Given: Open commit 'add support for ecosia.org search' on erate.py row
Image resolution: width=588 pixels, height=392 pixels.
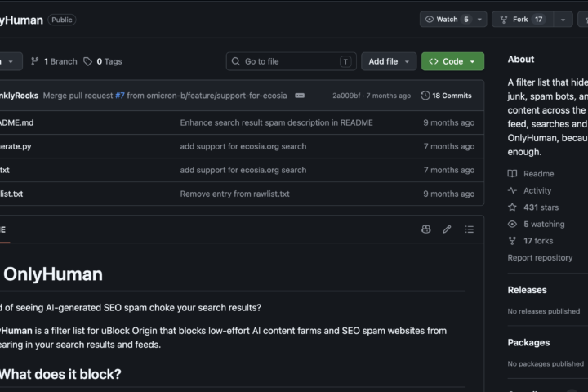Looking at the screenshot, I should [243, 146].
